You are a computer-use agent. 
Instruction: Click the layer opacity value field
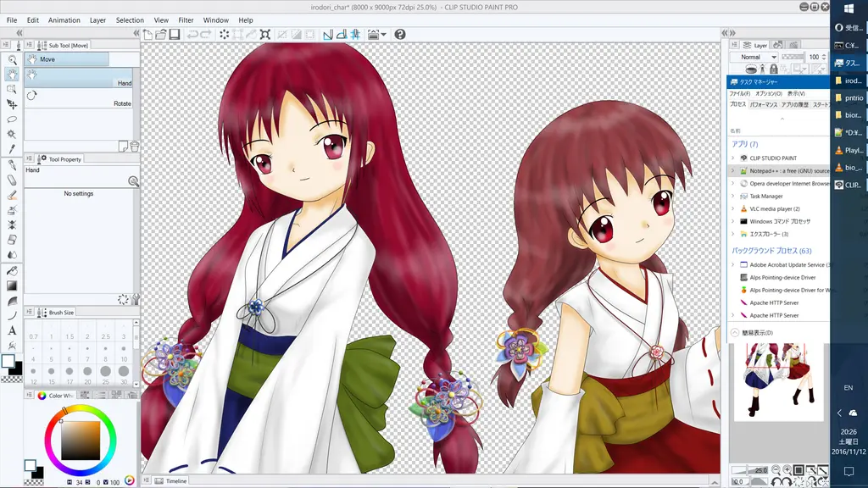pos(815,57)
